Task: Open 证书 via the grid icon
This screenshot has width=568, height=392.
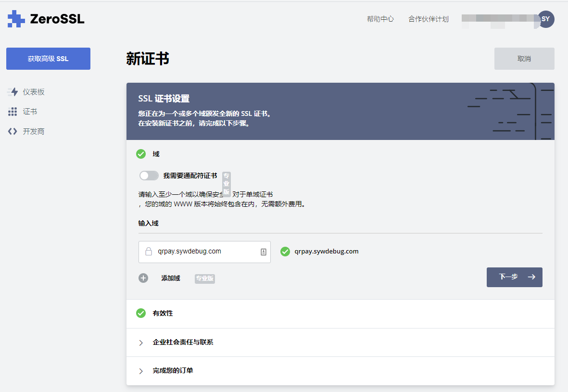Action: point(13,111)
